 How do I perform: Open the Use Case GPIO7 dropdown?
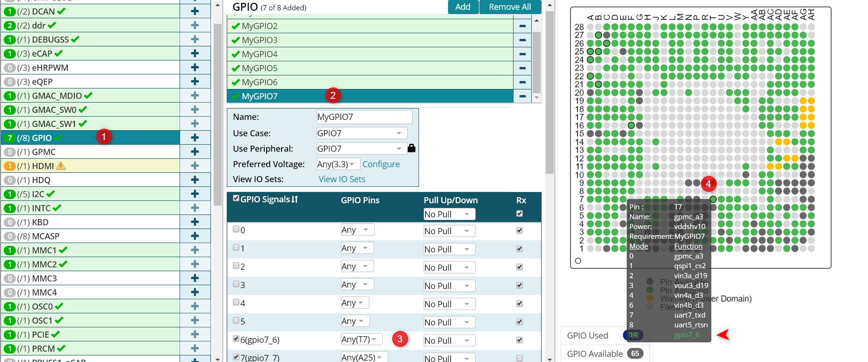coord(362,133)
